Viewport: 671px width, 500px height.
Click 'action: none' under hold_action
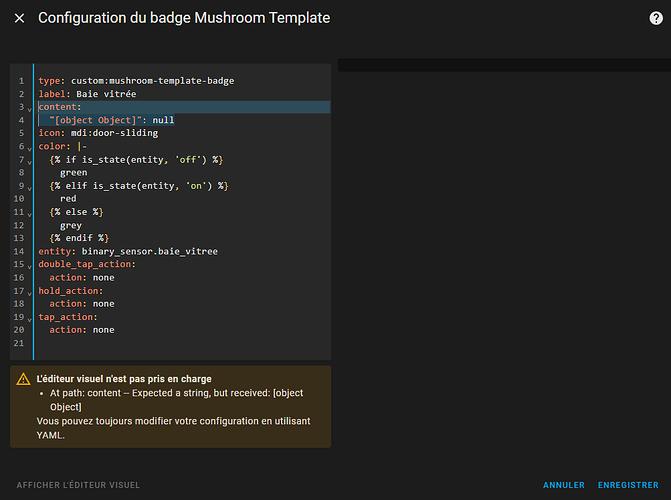coord(82,304)
